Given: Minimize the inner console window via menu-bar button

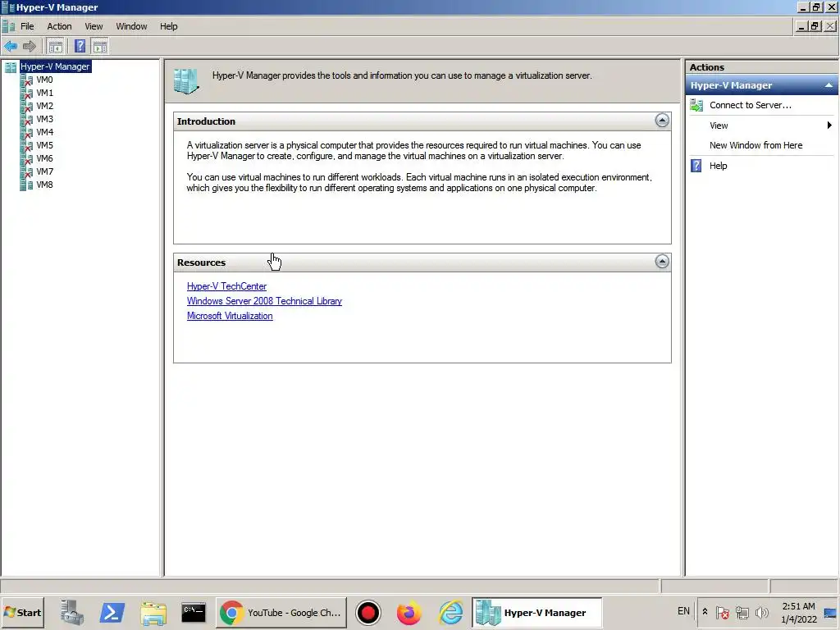Looking at the screenshot, I should pyautogui.click(x=802, y=26).
